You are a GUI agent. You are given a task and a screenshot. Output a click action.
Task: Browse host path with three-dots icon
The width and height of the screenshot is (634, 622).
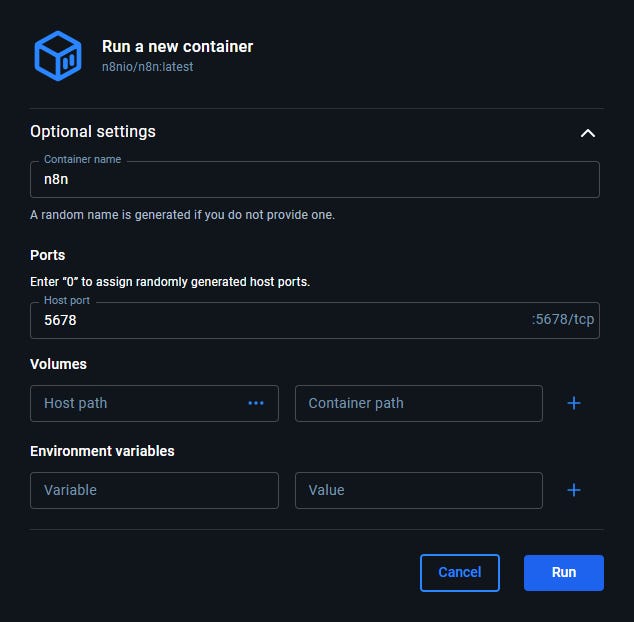coord(256,403)
